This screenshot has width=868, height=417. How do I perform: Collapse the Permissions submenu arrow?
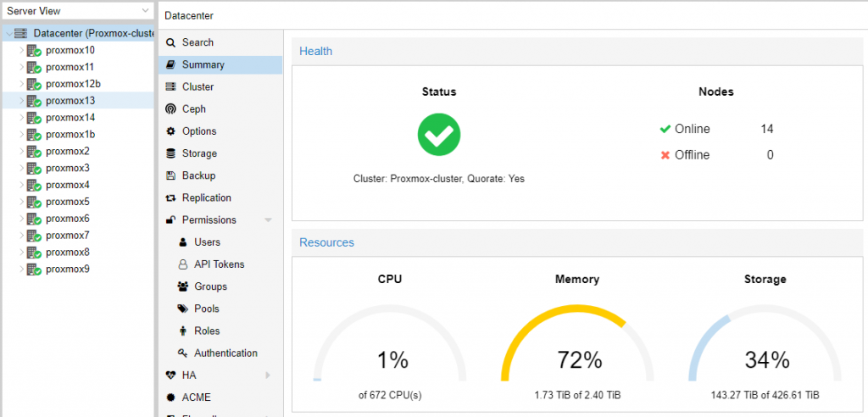[x=269, y=220]
